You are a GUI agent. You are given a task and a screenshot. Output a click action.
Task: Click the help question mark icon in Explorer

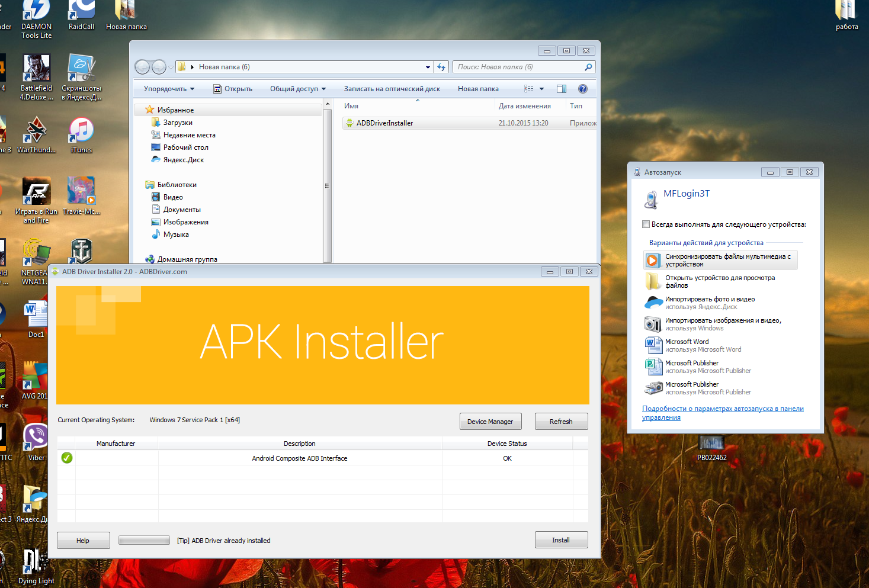[x=582, y=89]
